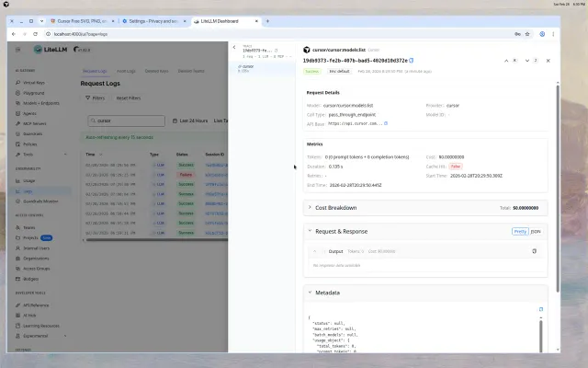
Task: Select the Deleted Keys tab
Action: tap(157, 71)
